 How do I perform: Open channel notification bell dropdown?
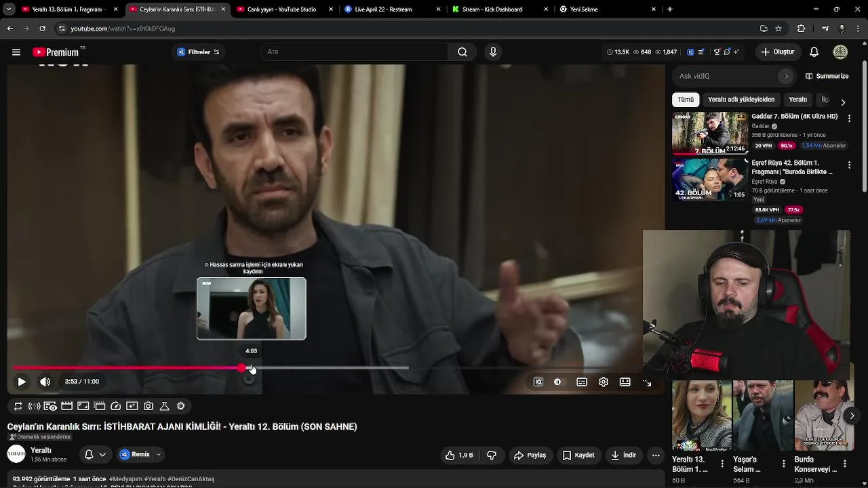click(x=95, y=455)
